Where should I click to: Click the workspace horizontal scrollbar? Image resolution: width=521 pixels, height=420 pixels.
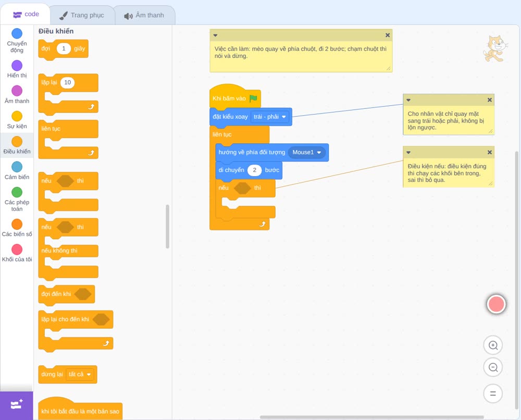tap(371, 417)
